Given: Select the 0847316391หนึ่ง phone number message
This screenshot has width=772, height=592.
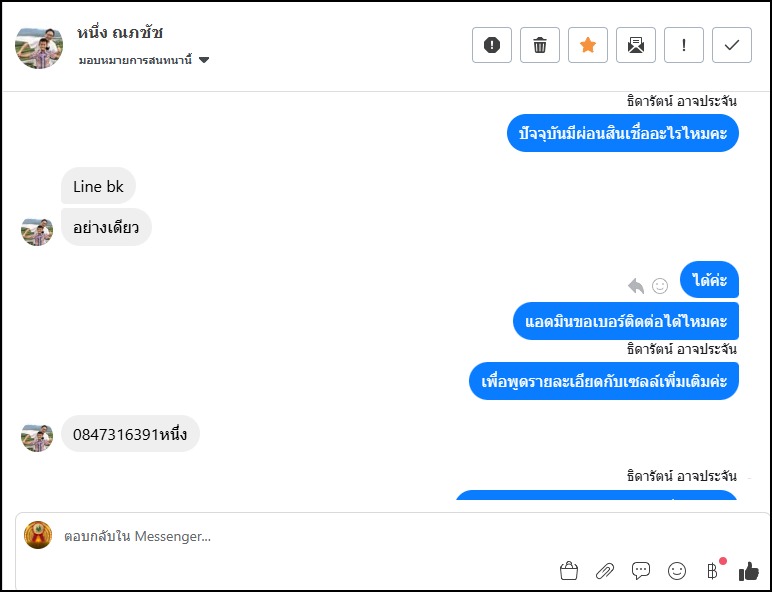Looking at the screenshot, I should pos(130,434).
